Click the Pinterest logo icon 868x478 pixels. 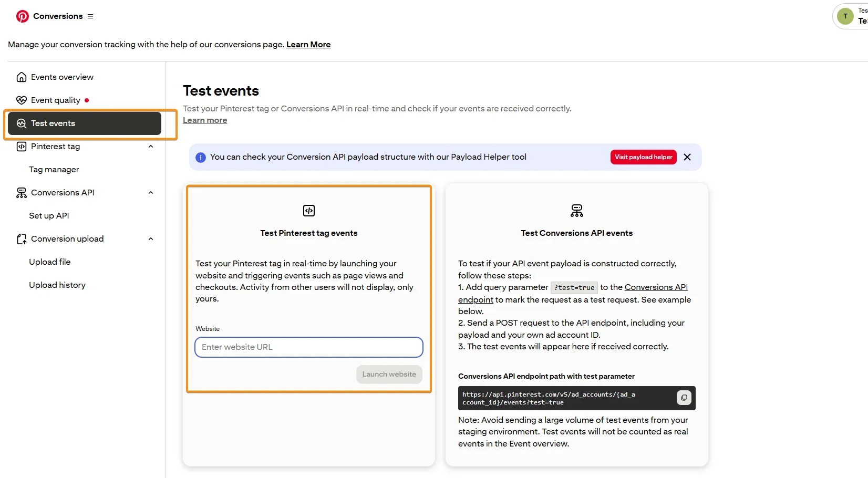(x=22, y=16)
